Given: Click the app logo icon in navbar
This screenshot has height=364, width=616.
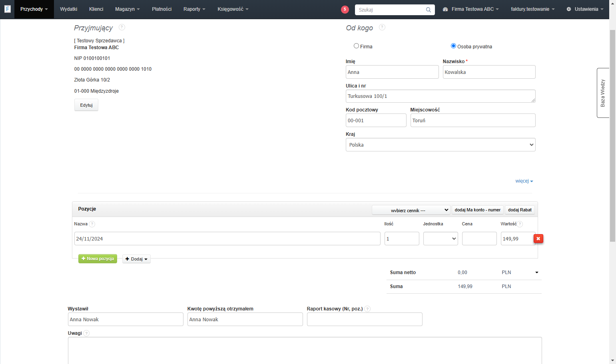Looking at the screenshot, I should 7,9.
